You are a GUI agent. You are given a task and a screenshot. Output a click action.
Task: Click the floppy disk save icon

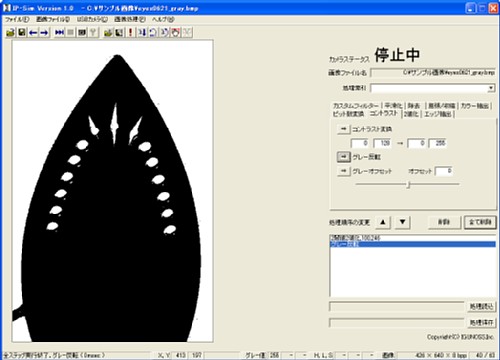pyautogui.click(x=22, y=32)
